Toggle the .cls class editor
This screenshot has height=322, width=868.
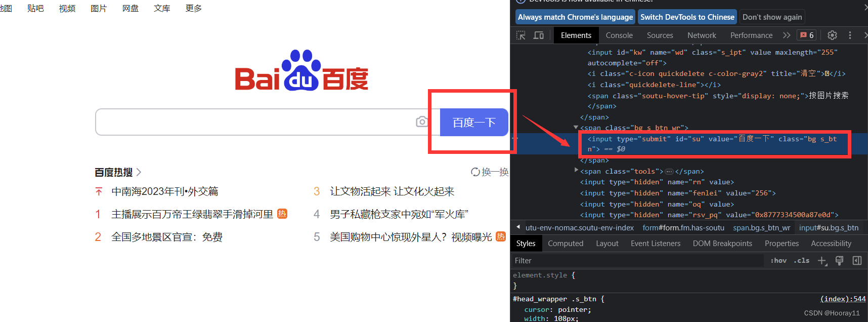pos(802,261)
